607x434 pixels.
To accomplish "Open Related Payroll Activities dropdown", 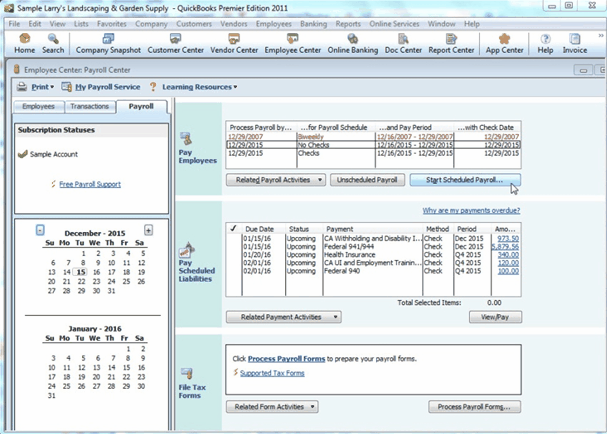I will click(276, 180).
